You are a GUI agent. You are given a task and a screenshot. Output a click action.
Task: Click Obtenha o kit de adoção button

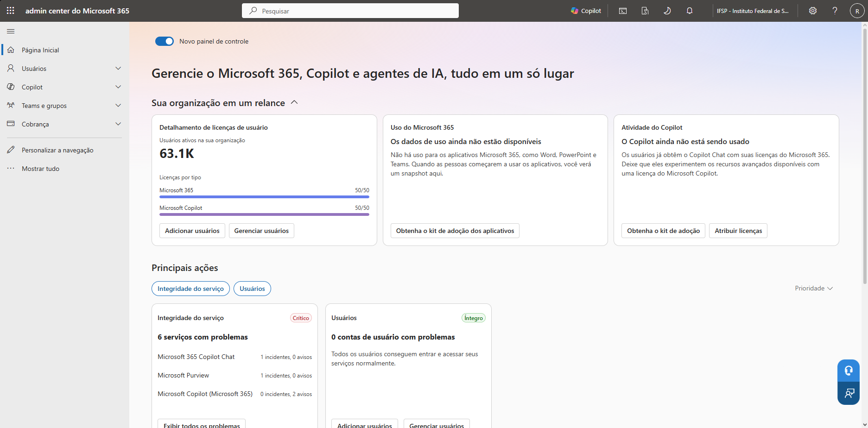(x=664, y=231)
